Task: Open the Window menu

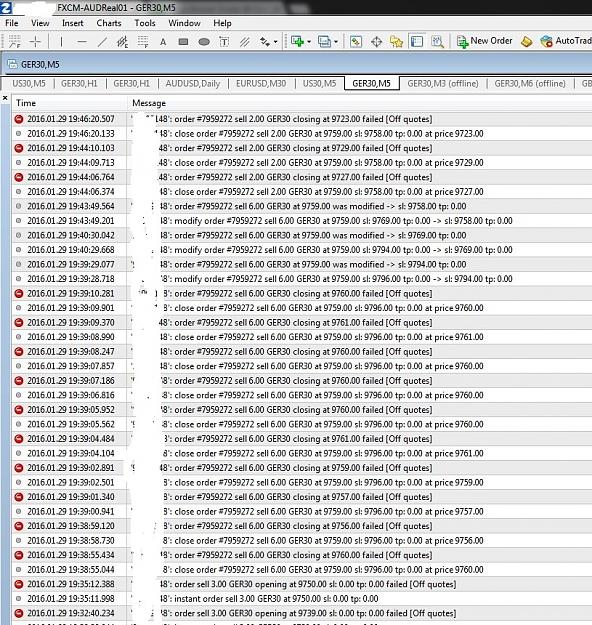Action: pos(184,23)
